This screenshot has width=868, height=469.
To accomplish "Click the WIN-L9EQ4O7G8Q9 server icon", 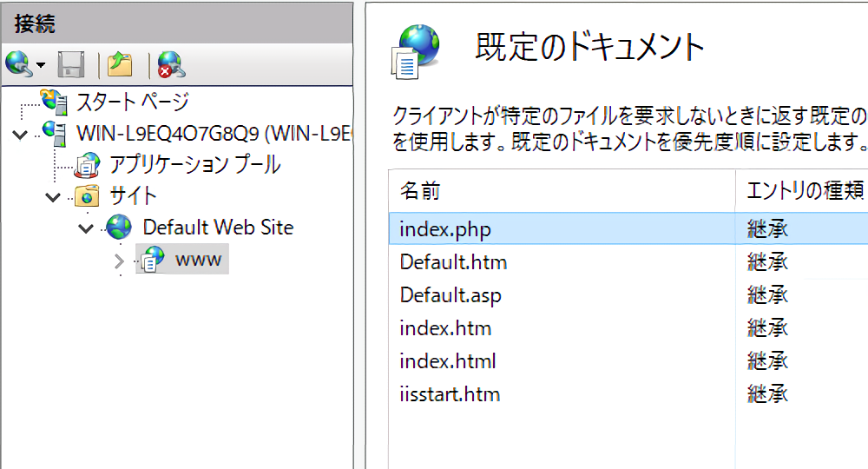I will pyautogui.click(x=55, y=133).
